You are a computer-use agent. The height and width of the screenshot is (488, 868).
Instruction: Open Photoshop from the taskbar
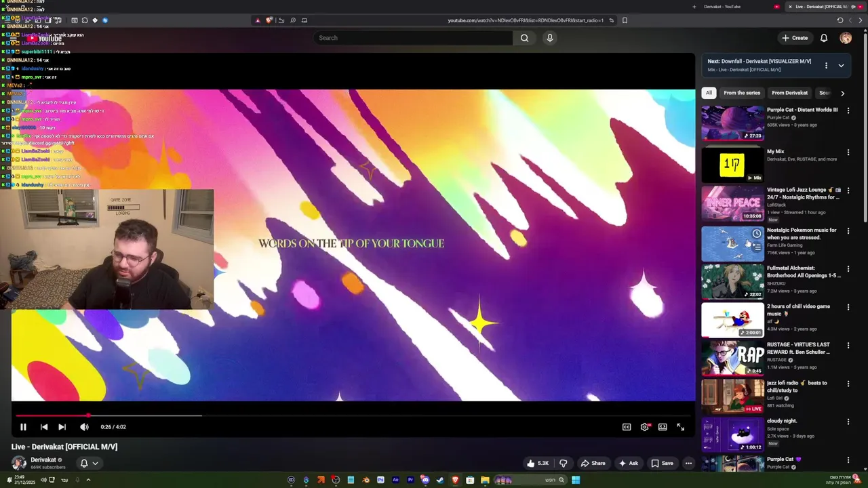[380, 480]
